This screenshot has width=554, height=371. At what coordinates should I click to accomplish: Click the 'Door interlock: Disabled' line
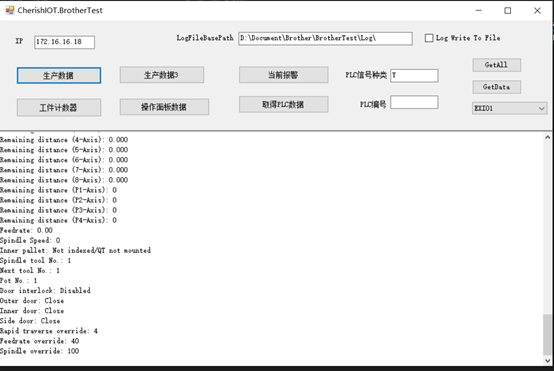[x=45, y=291]
